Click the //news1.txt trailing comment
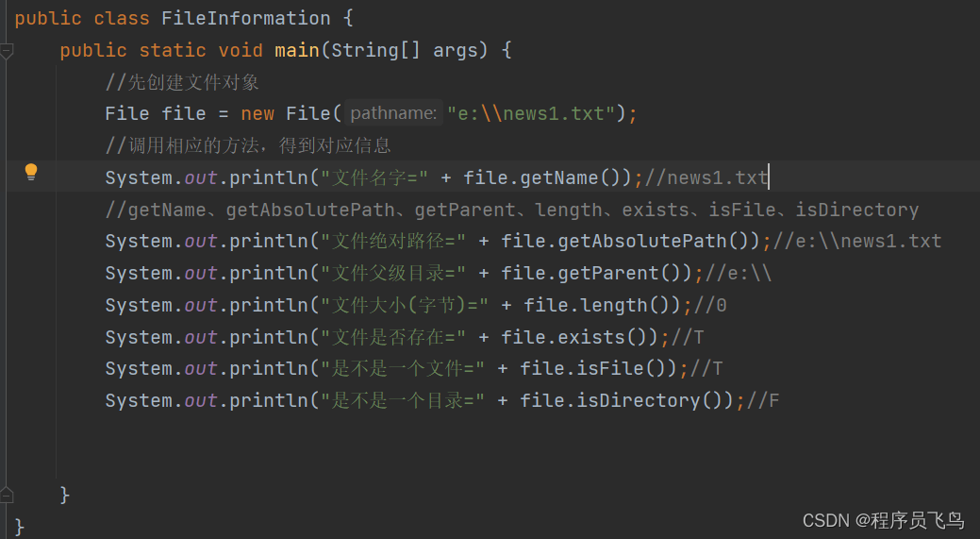 [x=707, y=177]
